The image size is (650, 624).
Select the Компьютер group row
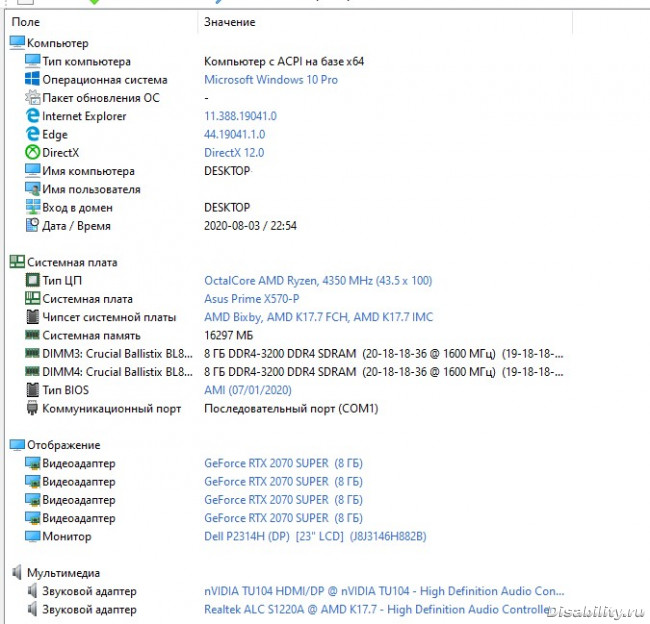click(x=58, y=43)
